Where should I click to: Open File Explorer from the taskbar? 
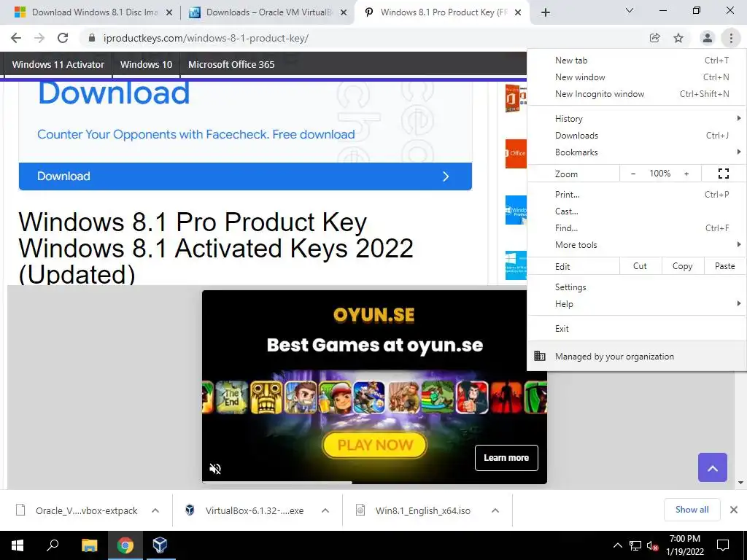[x=89, y=545]
